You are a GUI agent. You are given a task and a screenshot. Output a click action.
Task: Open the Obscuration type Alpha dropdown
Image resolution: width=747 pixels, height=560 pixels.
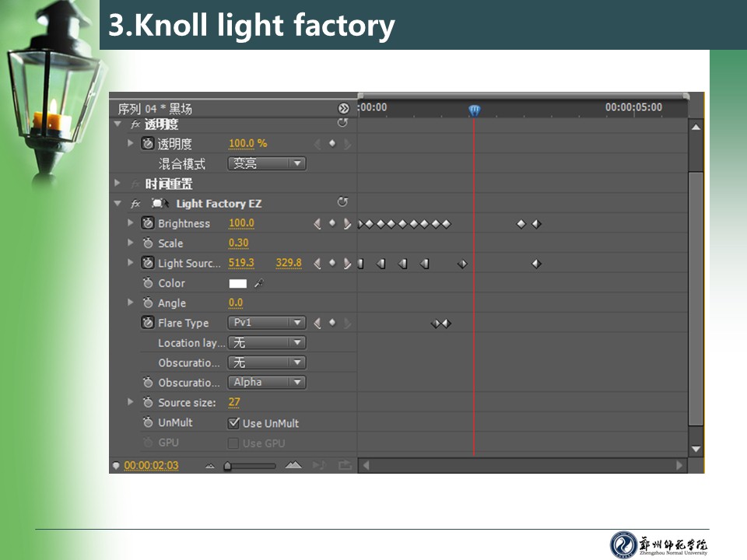pos(267,383)
